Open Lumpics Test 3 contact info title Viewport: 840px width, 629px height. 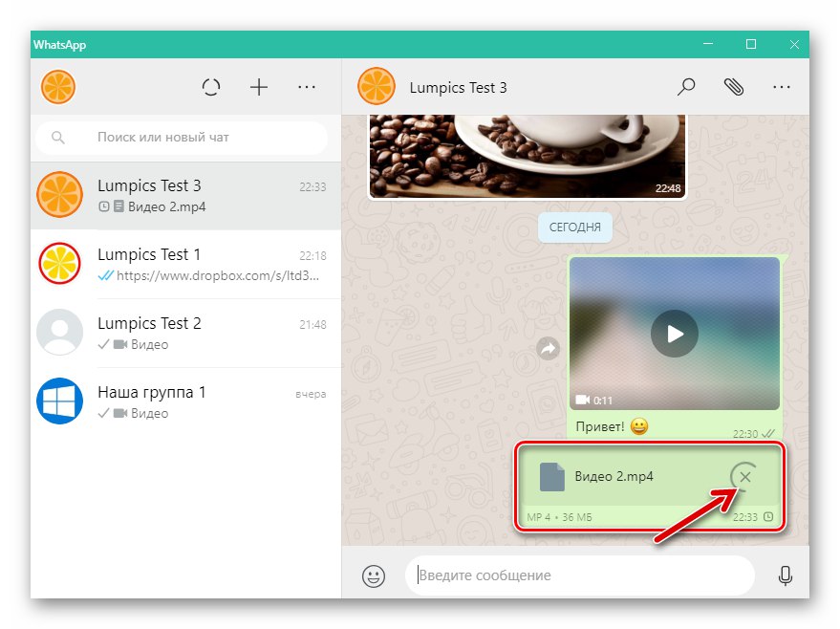pyautogui.click(x=458, y=87)
